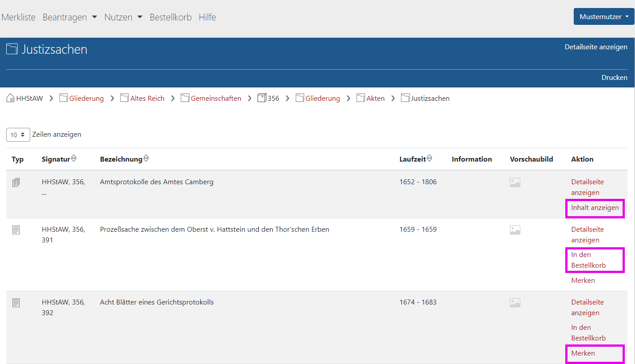This screenshot has width=635, height=364.
Task: Click preview image placeholder for Prozeßsache row
Action: pyautogui.click(x=515, y=230)
